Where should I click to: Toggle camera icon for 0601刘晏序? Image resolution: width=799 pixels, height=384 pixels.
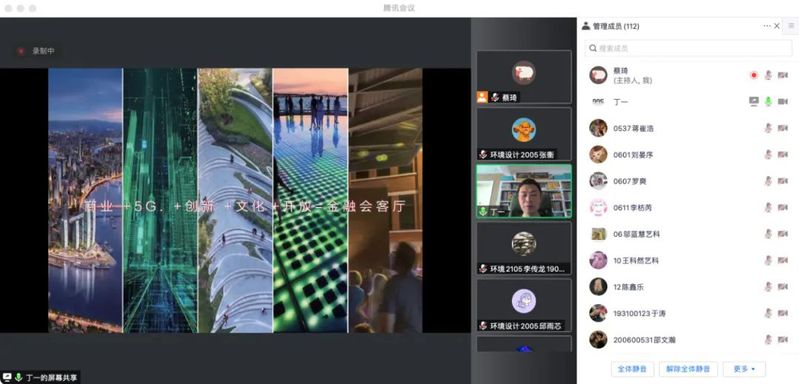tap(783, 154)
